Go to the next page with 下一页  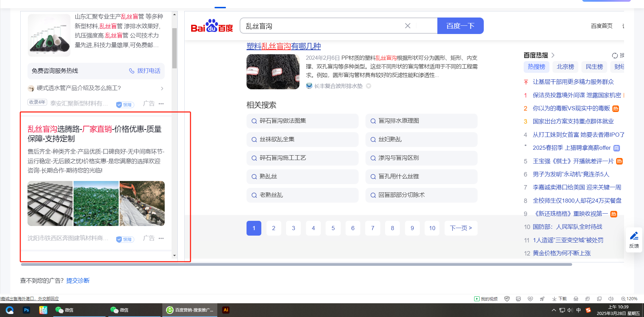[x=461, y=228]
